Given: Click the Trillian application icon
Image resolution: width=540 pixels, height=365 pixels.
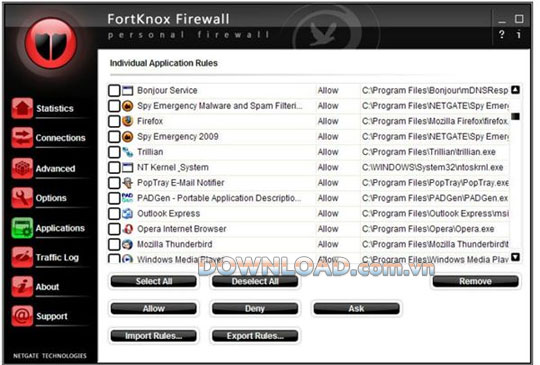Looking at the screenshot, I should pos(127,152).
